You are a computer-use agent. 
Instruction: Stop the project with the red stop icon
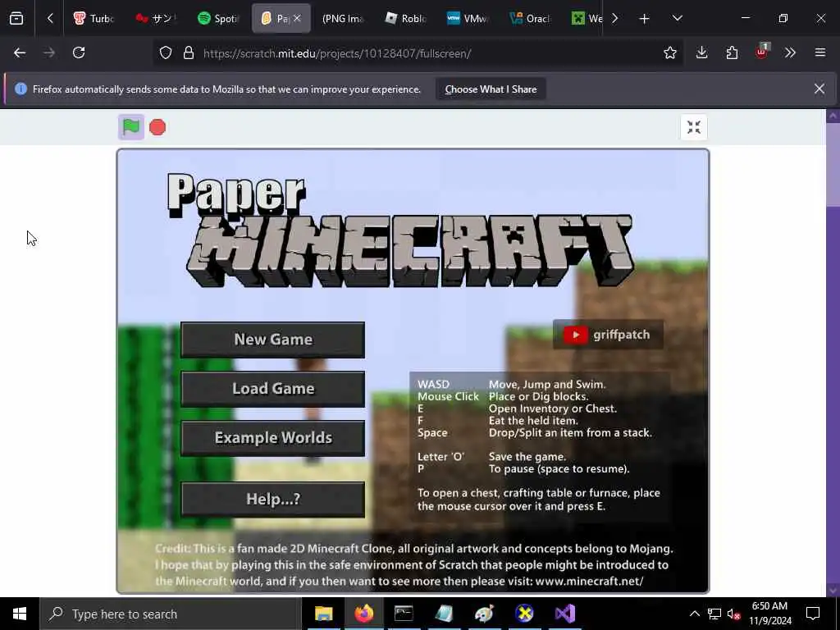[x=157, y=127]
